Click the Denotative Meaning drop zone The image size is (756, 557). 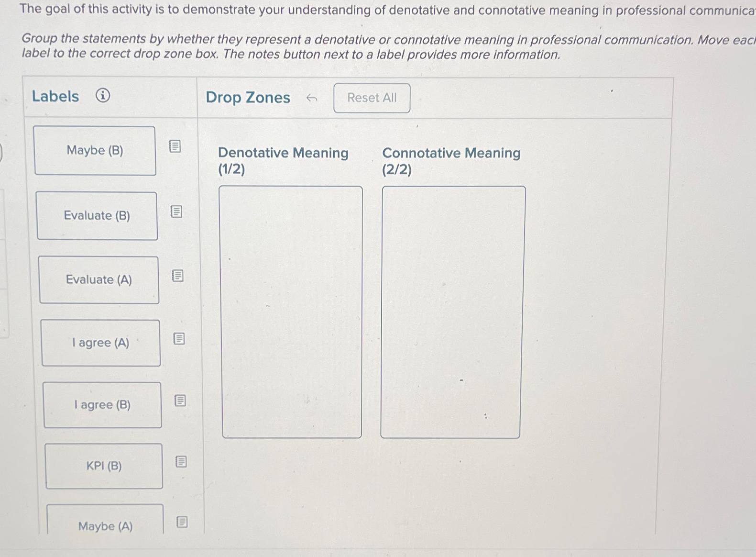pyautogui.click(x=292, y=310)
